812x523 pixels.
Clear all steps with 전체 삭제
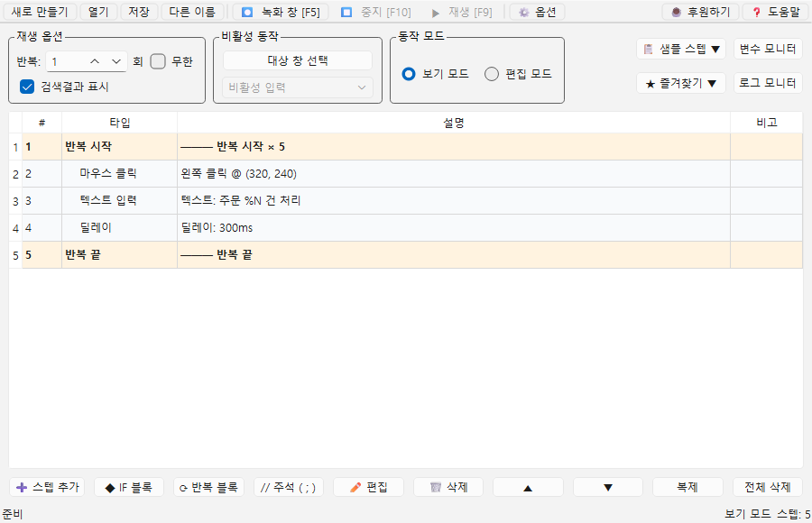[x=768, y=487]
